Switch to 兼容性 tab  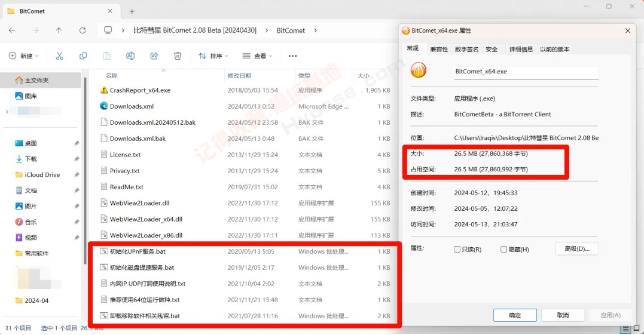(x=439, y=49)
